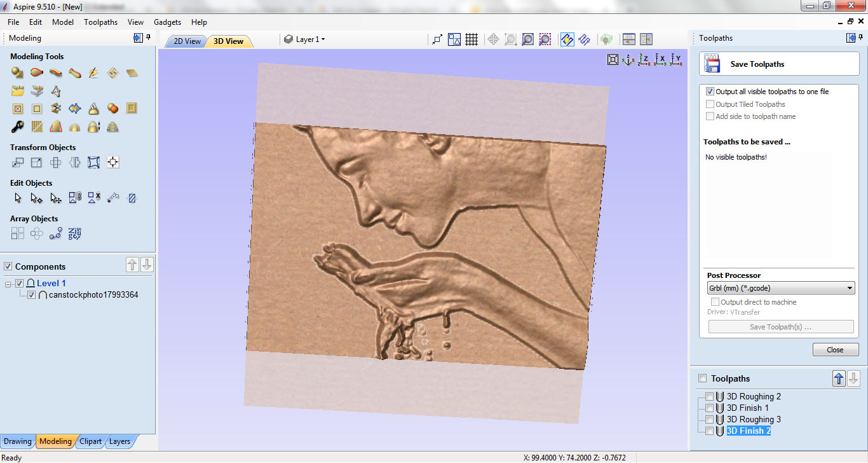View down the Z axis icon
The height and width of the screenshot is (463, 868).
tap(644, 60)
